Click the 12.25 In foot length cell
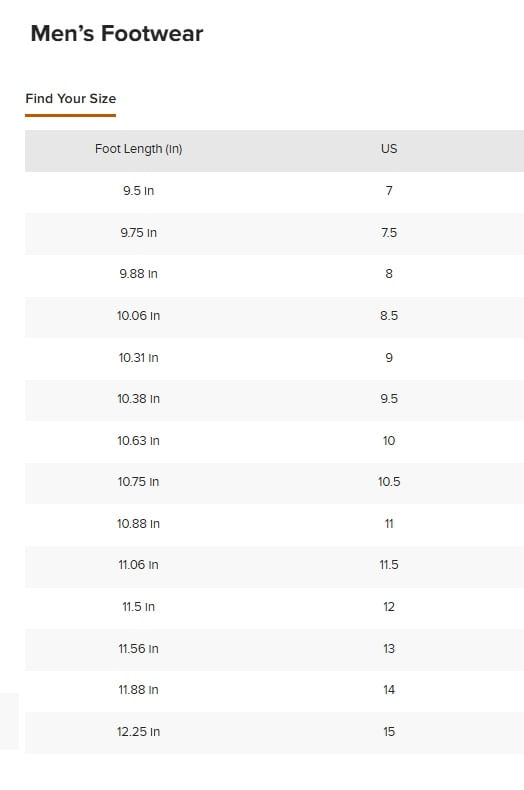 point(139,732)
